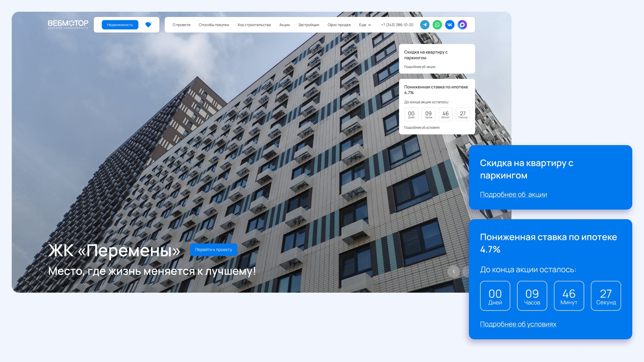Expand the Еще dropdown menu
Screen dimensions: 644x362
pyautogui.click(x=365, y=25)
